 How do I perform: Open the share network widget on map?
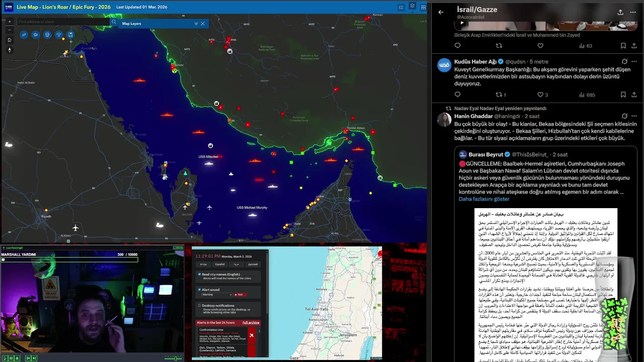pos(59,35)
